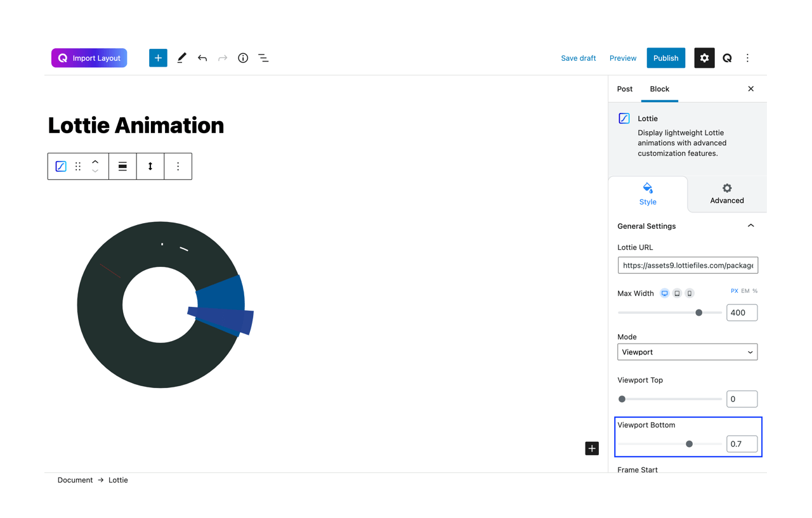Viewport: 812px width, 518px height.
Task: Click the Max Width value field 400
Action: (x=742, y=313)
